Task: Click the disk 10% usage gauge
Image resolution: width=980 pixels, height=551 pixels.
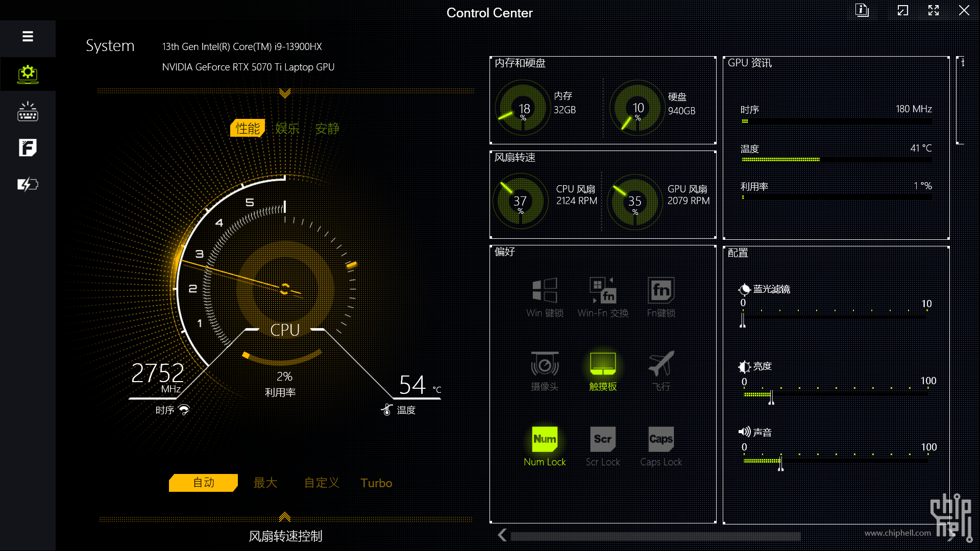Action: point(636,108)
